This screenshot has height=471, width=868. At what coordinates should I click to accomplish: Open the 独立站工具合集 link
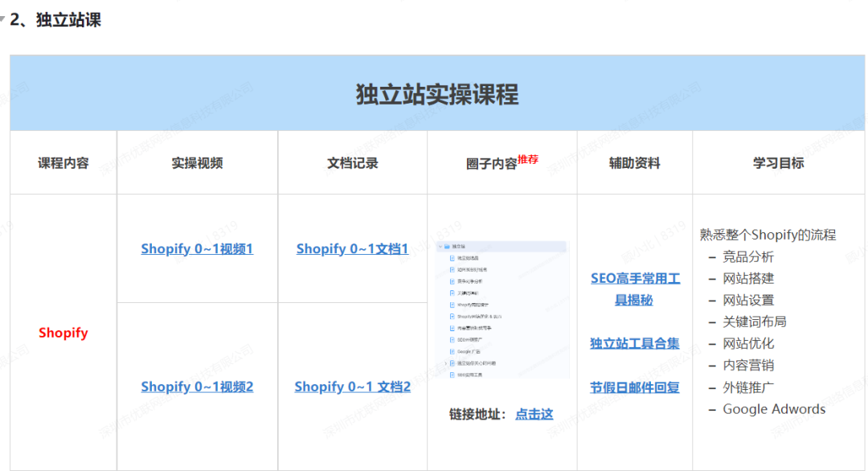[635, 344]
